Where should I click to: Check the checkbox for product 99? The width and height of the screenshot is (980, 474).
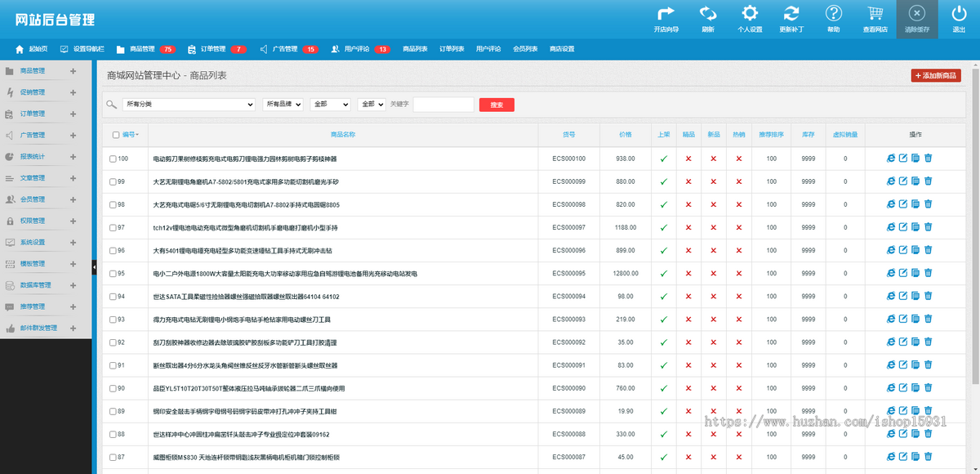(114, 181)
